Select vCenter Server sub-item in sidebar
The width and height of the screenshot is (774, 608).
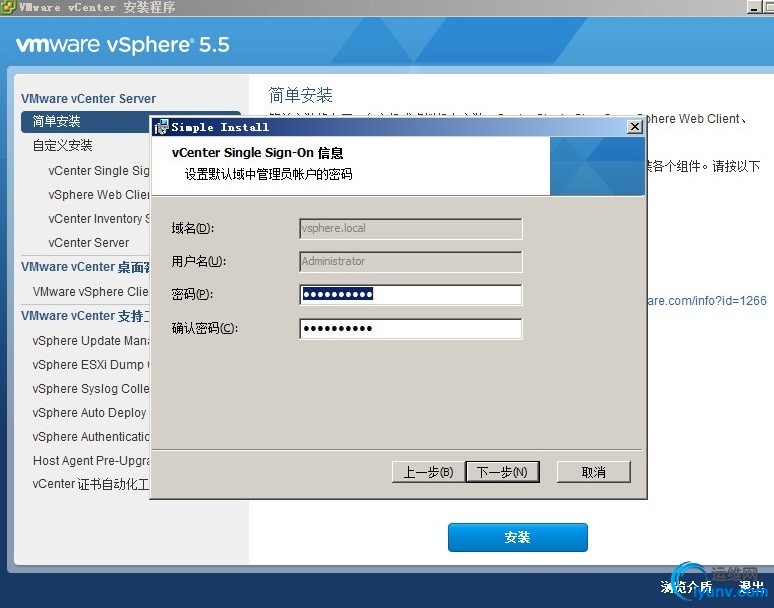88,242
